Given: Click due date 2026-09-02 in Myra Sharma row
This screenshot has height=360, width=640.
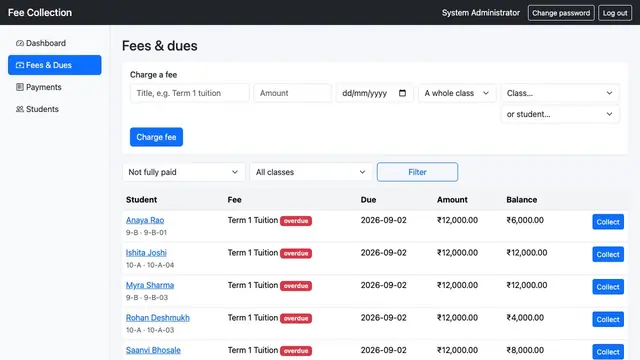Looking at the screenshot, I should tap(384, 285).
